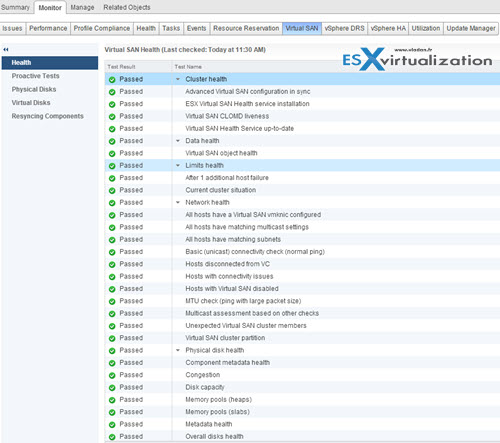
Task: Click green check icon for MTU check row
Action: (x=112, y=301)
